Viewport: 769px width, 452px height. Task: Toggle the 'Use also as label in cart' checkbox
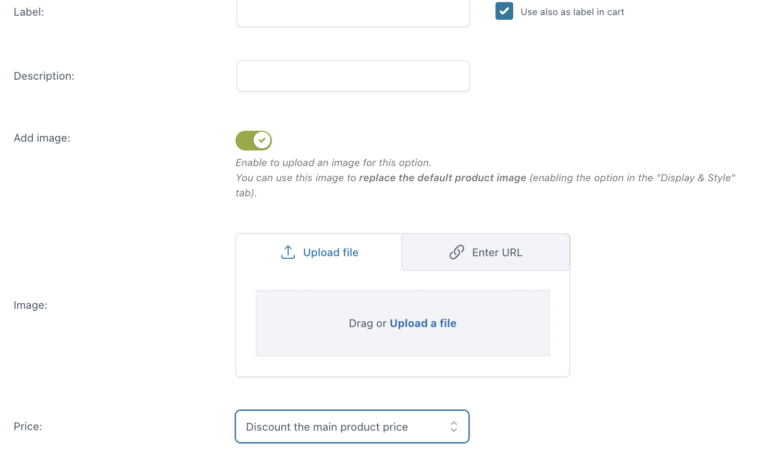click(504, 11)
